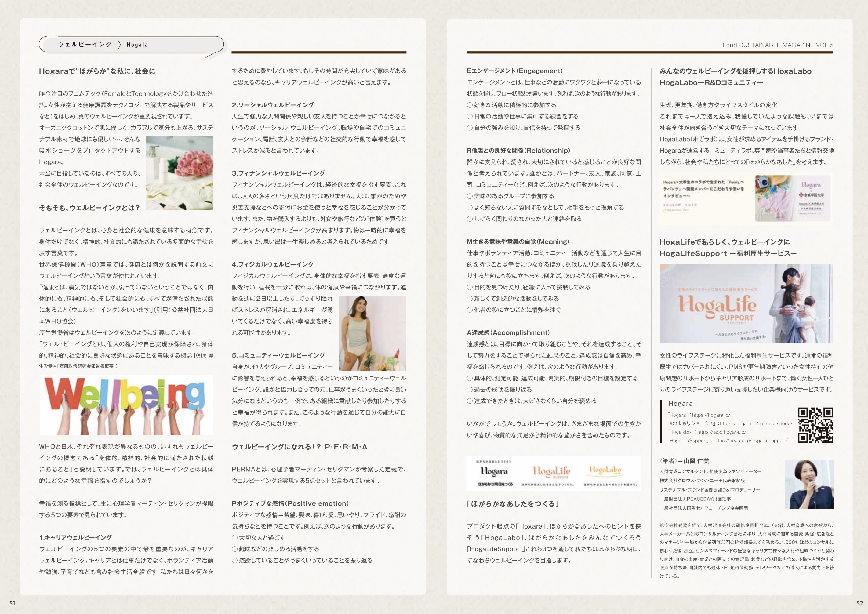The image size is (868, 614).
Task: Select the photo of the smiling woman in tank top
Action: 372,333
